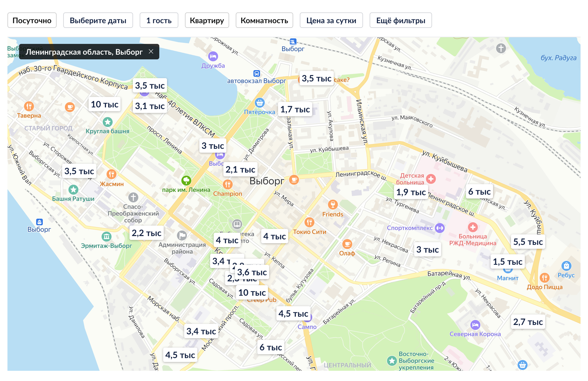Select the 6 тыс marker near Садовая ул.
The image size is (588, 381).
pyautogui.click(x=271, y=347)
